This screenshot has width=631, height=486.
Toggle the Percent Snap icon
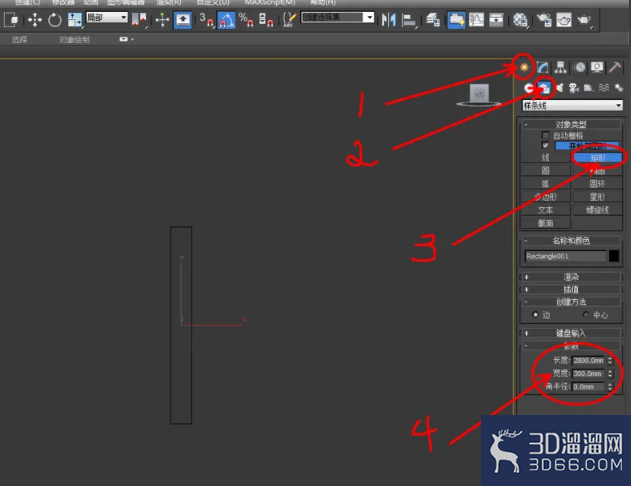pos(246,20)
